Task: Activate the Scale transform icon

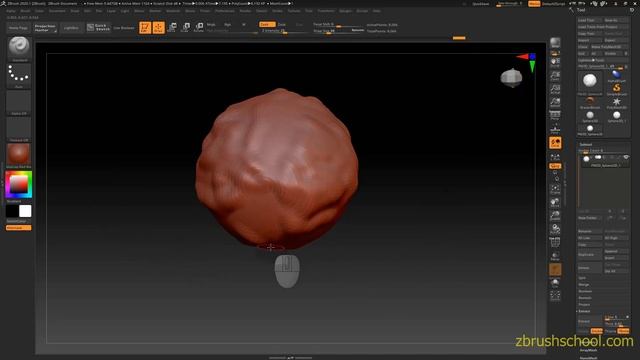Action: pyautogui.click(x=185, y=27)
